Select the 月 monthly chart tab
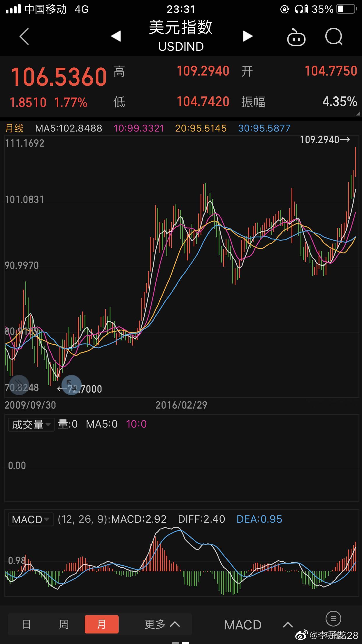 tap(102, 624)
